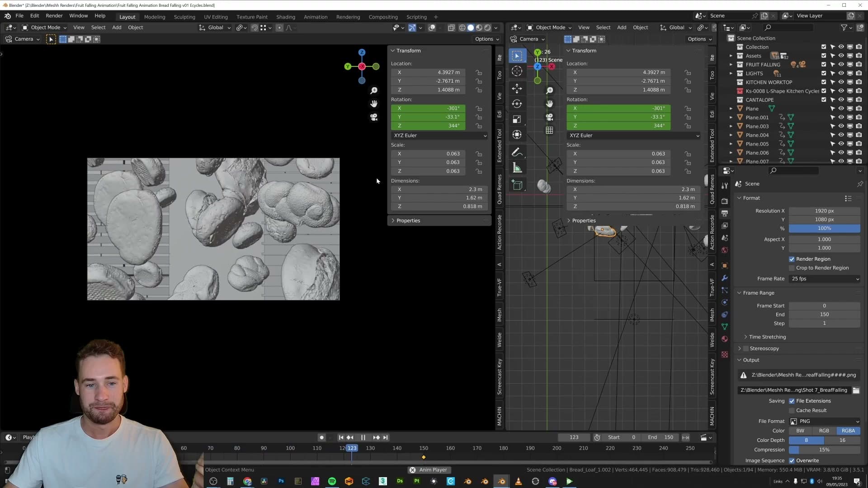This screenshot has height=488, width=868.
Task: Open the View Layer properties tab icon
Action: 725,225
